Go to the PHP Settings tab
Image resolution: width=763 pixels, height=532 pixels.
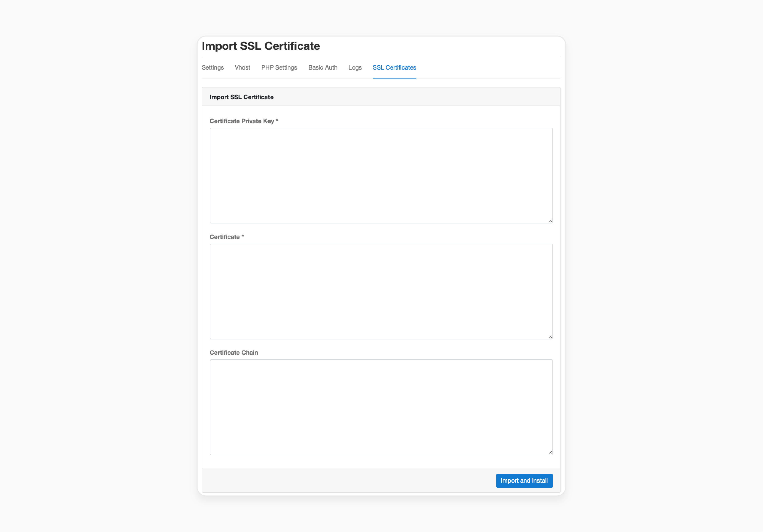pyautogui.click(x=279, y=67)
